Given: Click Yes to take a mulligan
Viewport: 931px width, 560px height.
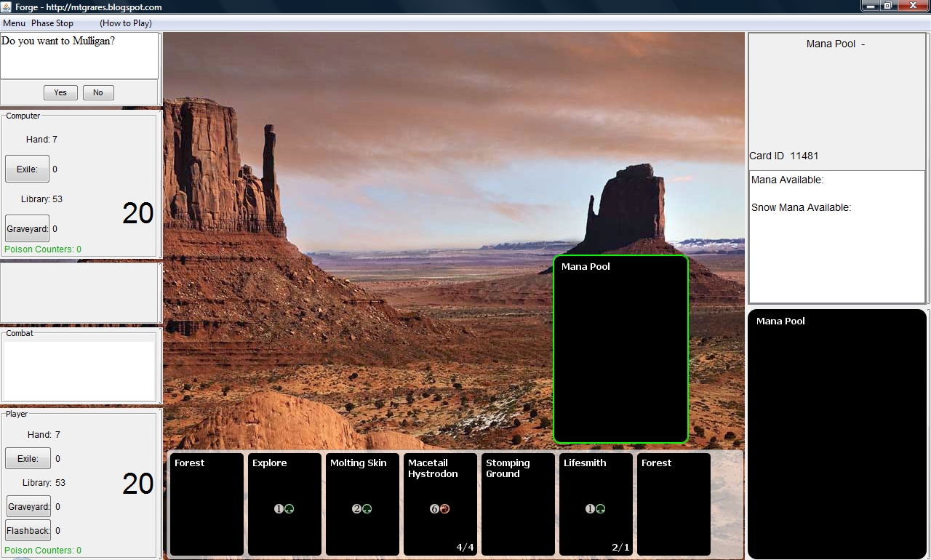Looking at the screenshot, I should click(x=60, y=92).
